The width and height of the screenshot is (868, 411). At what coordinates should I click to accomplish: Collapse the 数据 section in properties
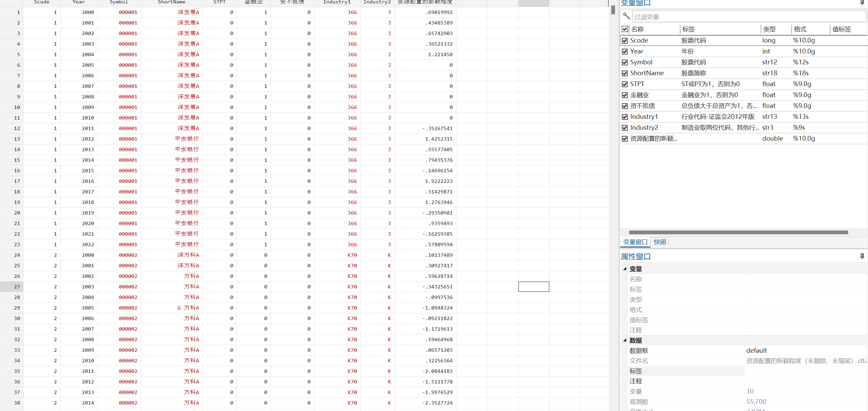(x=625, y=340)
